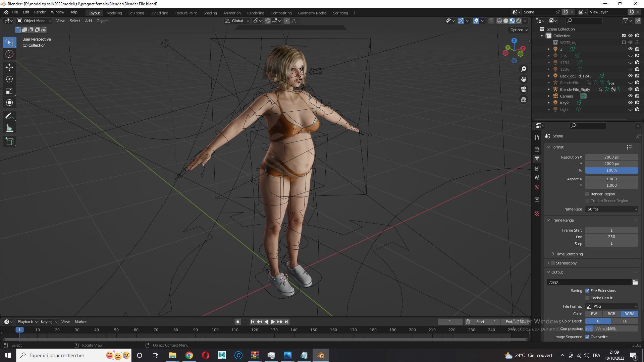Select the Rotate tool
The height and width of the screenshot is (362, 644).
9,79
